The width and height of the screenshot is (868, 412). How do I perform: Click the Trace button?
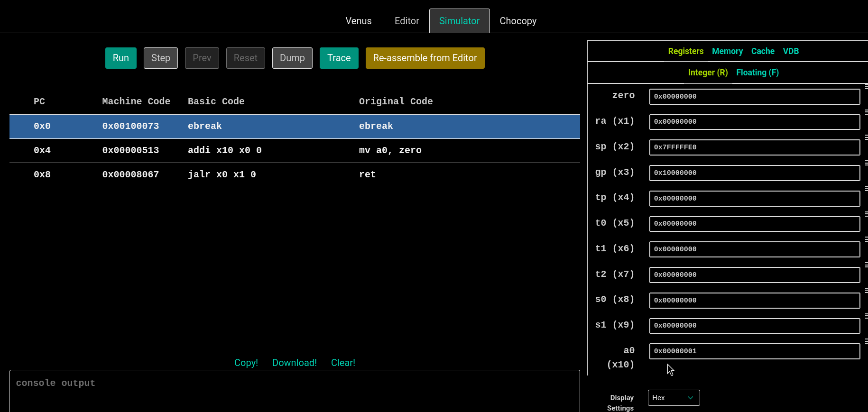(339, 58)
